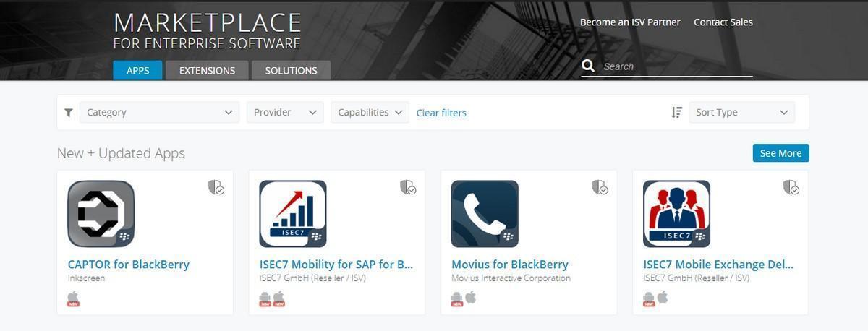Screen dimensions: 868x331
Task: Click the Apple platform icon under CAPTOR
Action: pyautogui.click(x=73, y=298)
